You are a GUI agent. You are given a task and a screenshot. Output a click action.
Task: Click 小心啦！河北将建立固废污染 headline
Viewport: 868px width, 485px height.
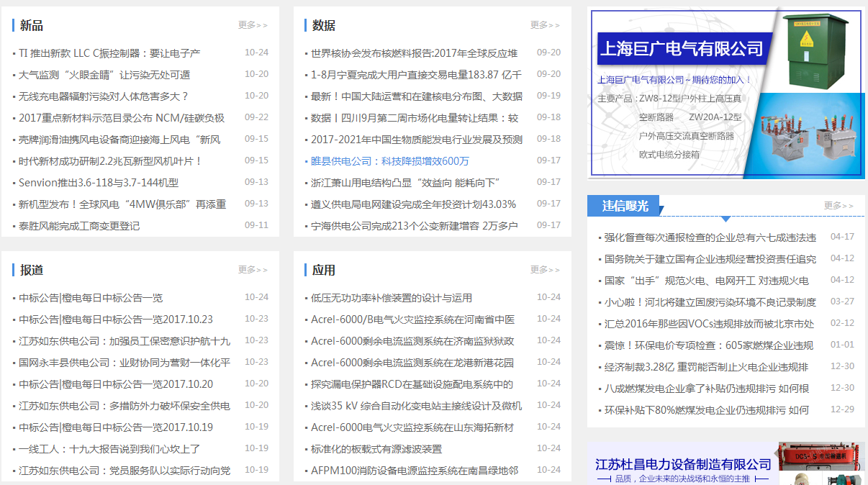click(x=710, y=302)
